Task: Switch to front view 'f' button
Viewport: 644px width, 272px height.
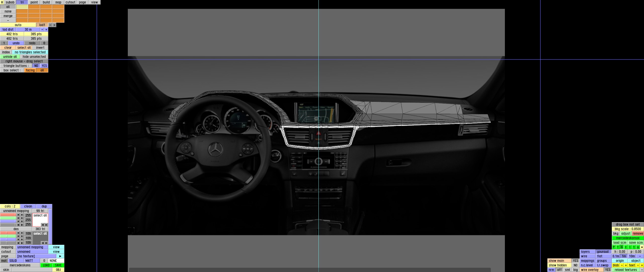Action: tap(618, 247)
